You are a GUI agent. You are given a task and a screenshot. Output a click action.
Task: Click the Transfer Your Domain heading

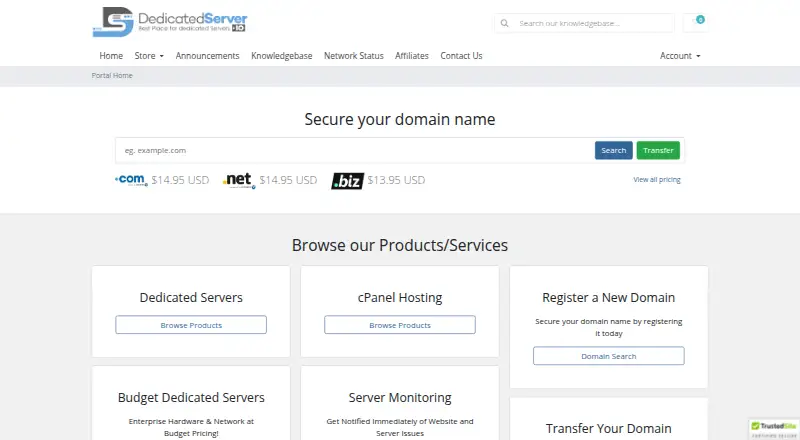click(x=609, y=429)
